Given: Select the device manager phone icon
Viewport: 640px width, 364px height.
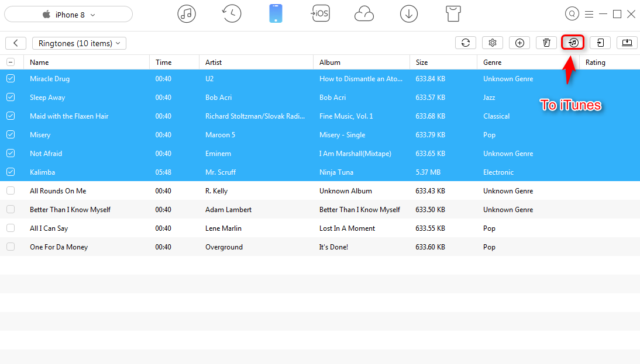Looking at the screenshot, I should [276, 14].
